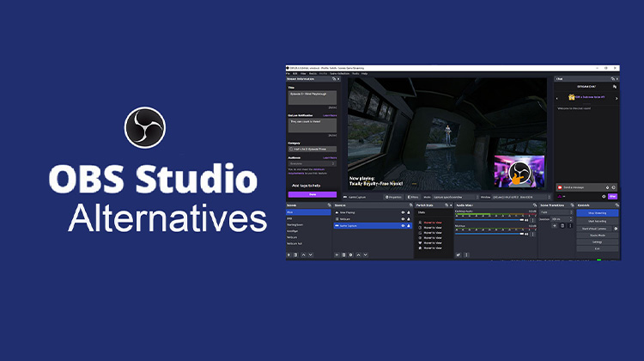Open Settings from Controls panel
The width and height of the screenshot is (644, 361).
[597, 242]
